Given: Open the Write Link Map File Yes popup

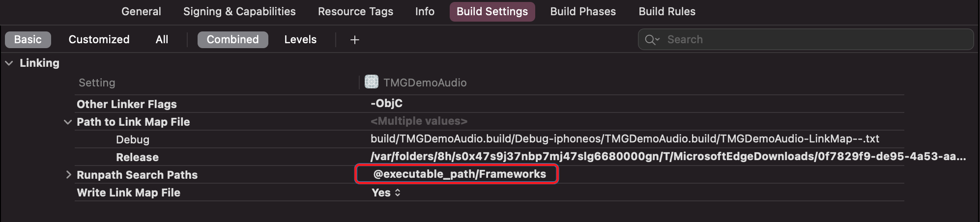Looking at the screenshot, I should (386, 193).
